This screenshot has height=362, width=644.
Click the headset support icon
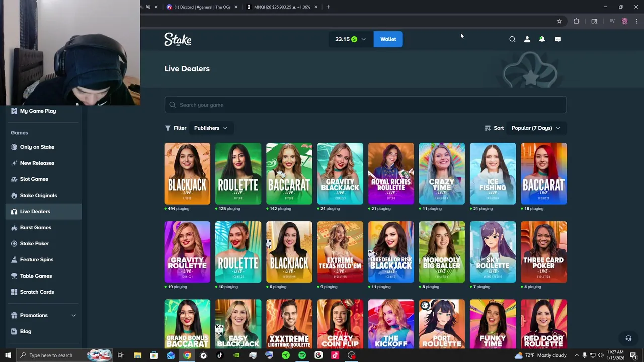[x=628, y=338]
